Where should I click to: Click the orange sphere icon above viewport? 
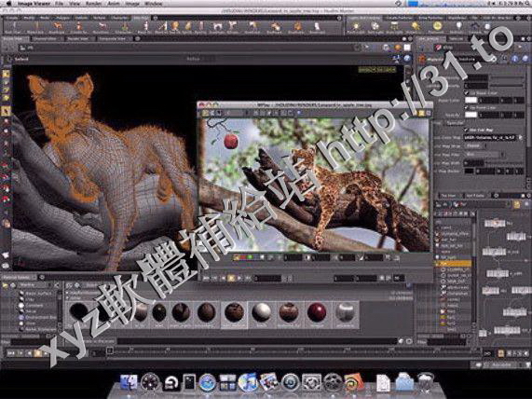[398, 48]
